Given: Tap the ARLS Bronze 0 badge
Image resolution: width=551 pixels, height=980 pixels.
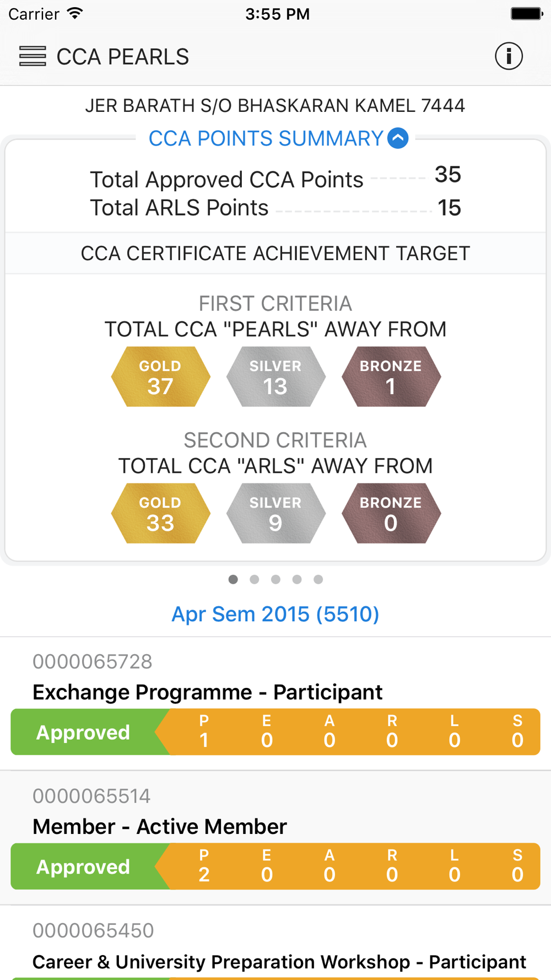Looking at the screenshot, I should pyautogui.click(x=391, y=513).
